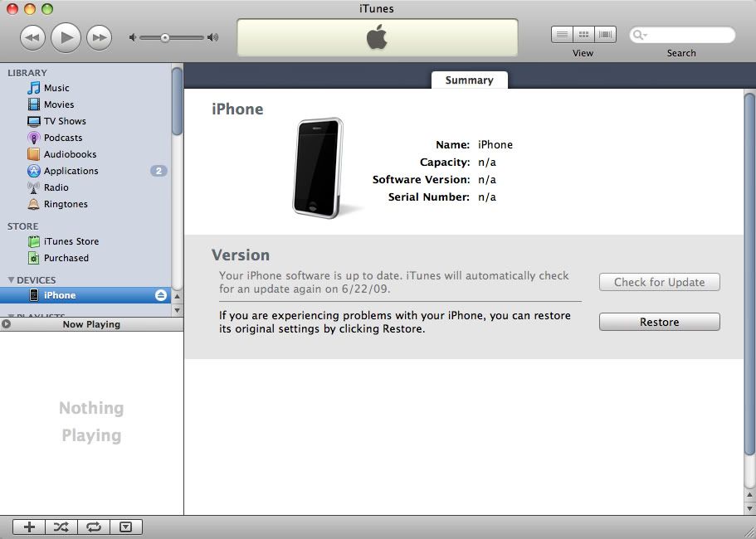Click the TV Shows screen icon
The height and width of the screenshot is (539, 756).
[34, 121]
